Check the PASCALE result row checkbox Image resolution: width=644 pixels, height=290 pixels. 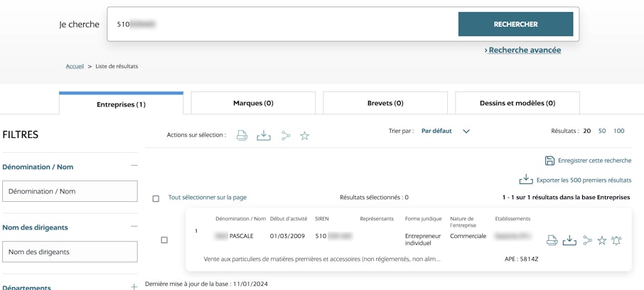point(164,240)
